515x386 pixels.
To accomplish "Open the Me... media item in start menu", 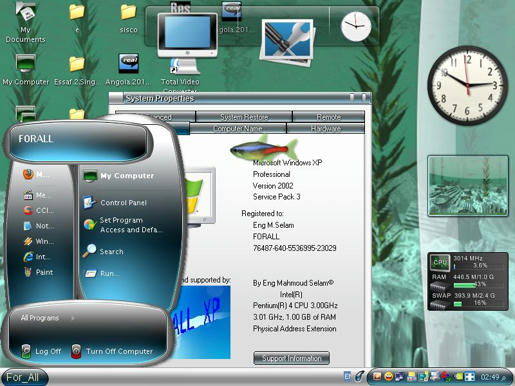I will [36, 195].
